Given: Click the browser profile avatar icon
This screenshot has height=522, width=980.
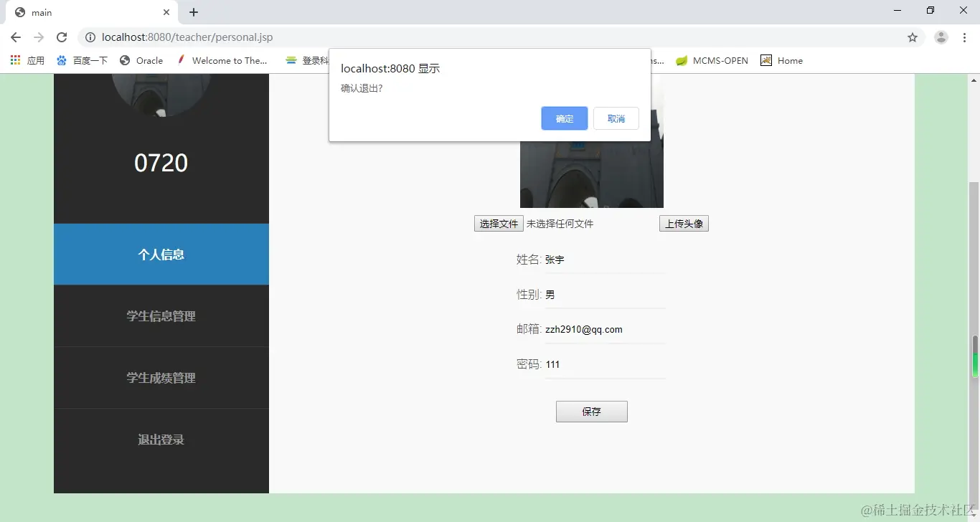Looking at the screenshot, I should click(941, 37).
